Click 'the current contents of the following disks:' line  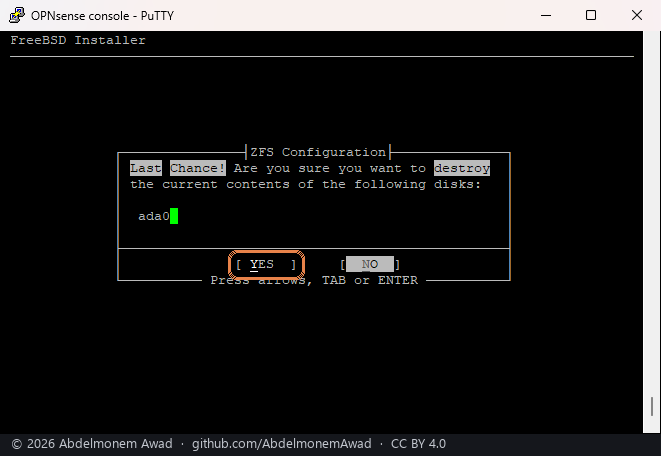pos(305,185)
